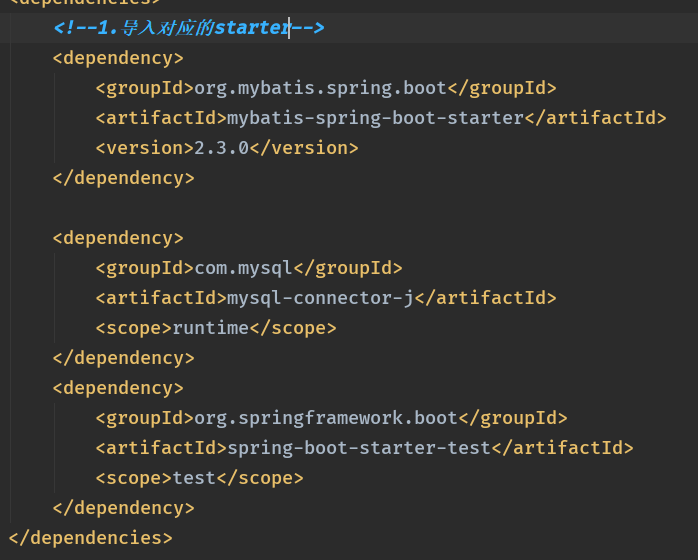The height and width of the screenshot is (560, 698).
Task: Click the spring-boot-starter-test artifactId value
Action: (x=359, y=448)
